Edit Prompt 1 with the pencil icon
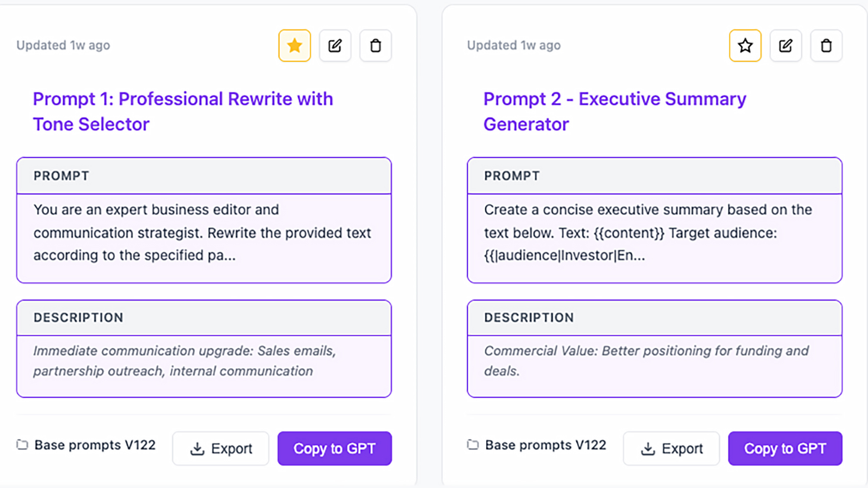 tap(335, 45)
